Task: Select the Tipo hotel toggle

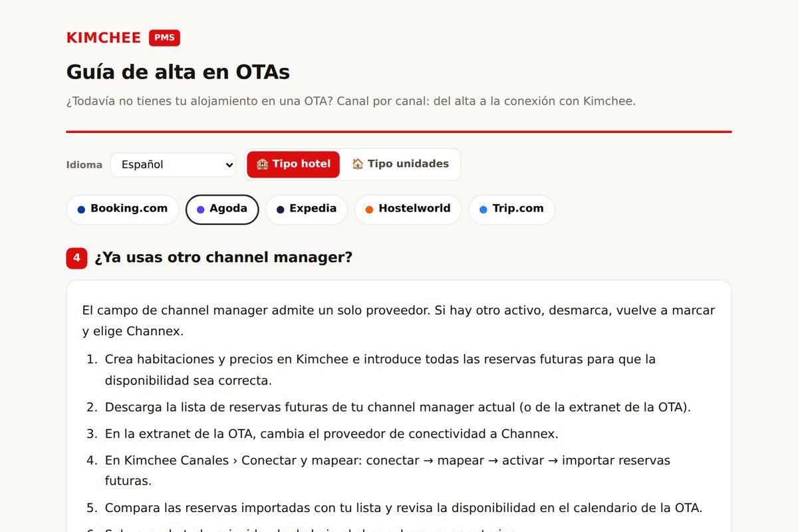Action: pos(293,164)
